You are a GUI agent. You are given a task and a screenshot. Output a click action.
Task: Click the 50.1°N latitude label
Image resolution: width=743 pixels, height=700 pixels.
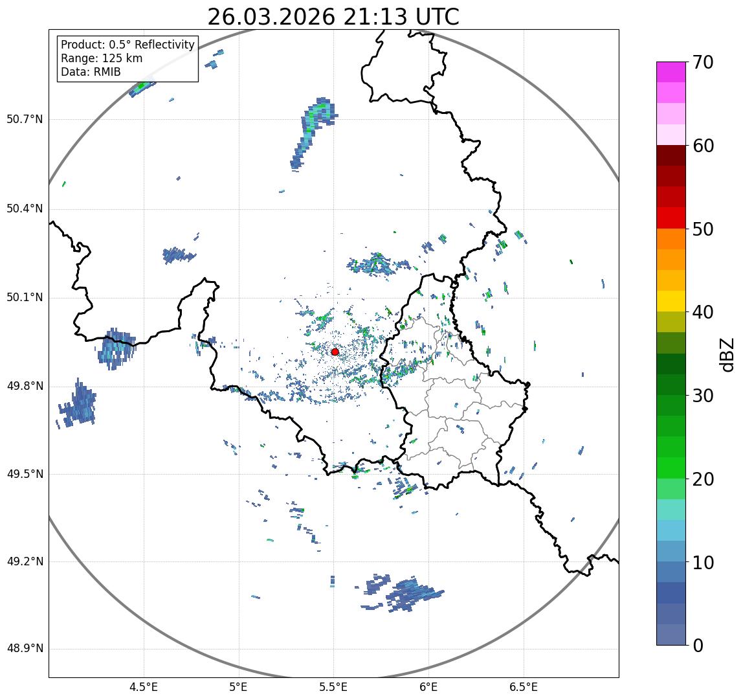tap(25, 298)
